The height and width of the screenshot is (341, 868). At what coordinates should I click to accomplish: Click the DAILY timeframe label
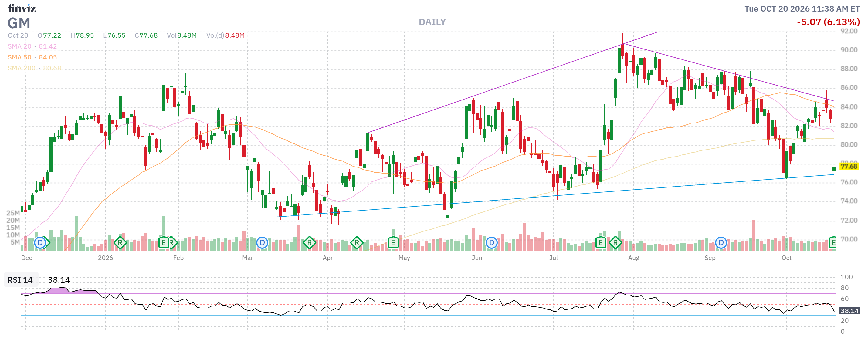[432, 22]
